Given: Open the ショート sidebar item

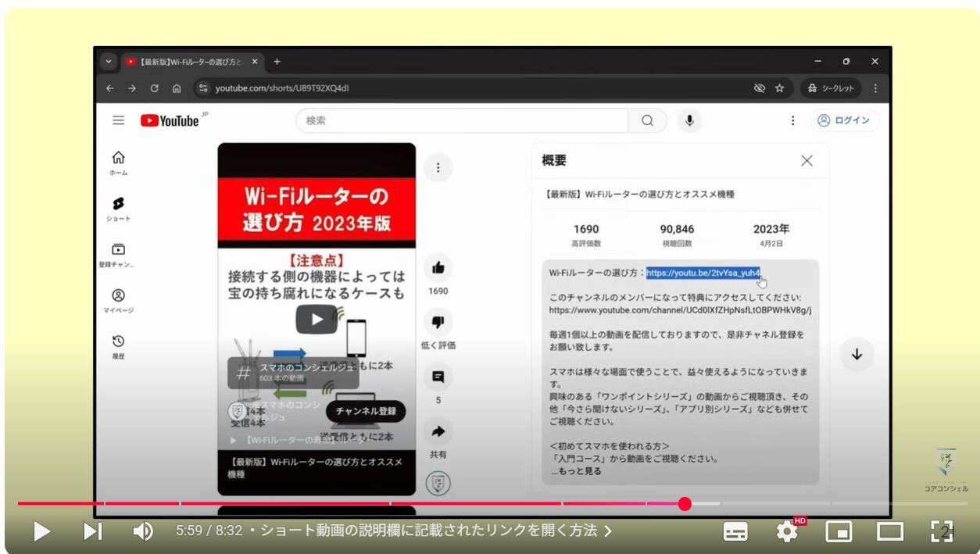Looking at the screenshot, I should click(118, 209).
